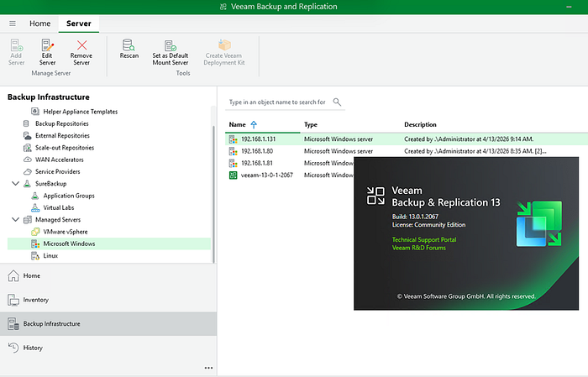Open the hamburger main menu
Viewport: 588px width, 377px height.
(x=13, y=24)
